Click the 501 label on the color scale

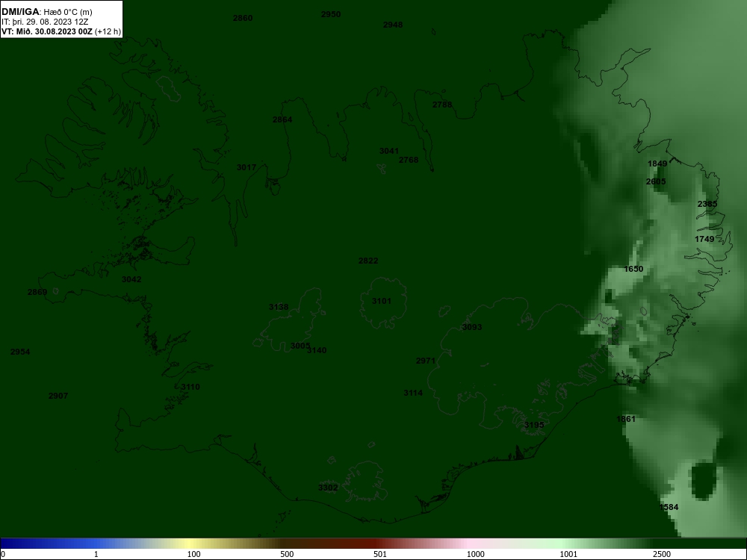380,554
